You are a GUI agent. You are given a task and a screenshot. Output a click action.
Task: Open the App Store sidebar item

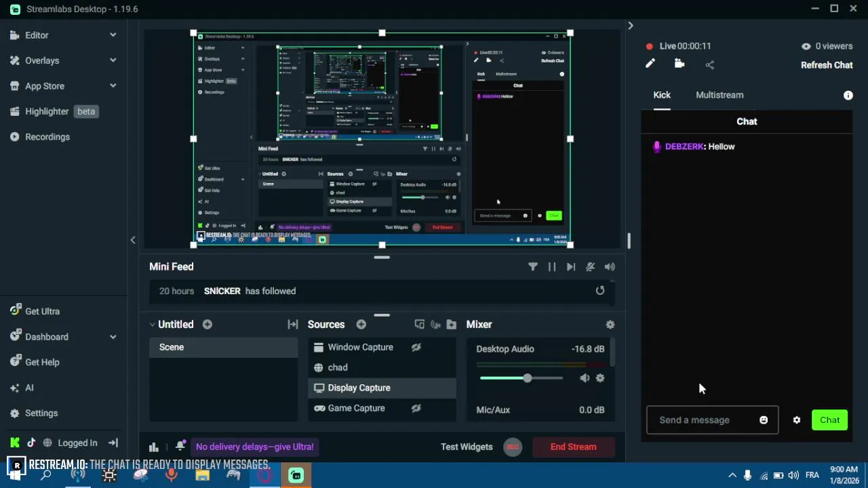point(45,86)
